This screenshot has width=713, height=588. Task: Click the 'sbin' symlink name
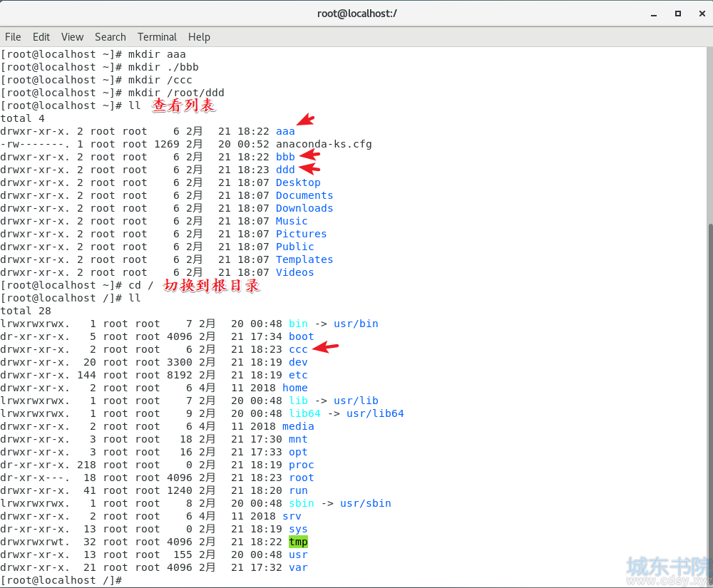point(301,503)
